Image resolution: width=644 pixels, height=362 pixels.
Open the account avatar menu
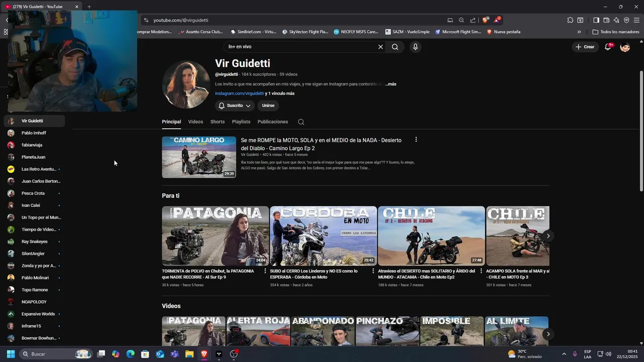[x=625, y=47]
